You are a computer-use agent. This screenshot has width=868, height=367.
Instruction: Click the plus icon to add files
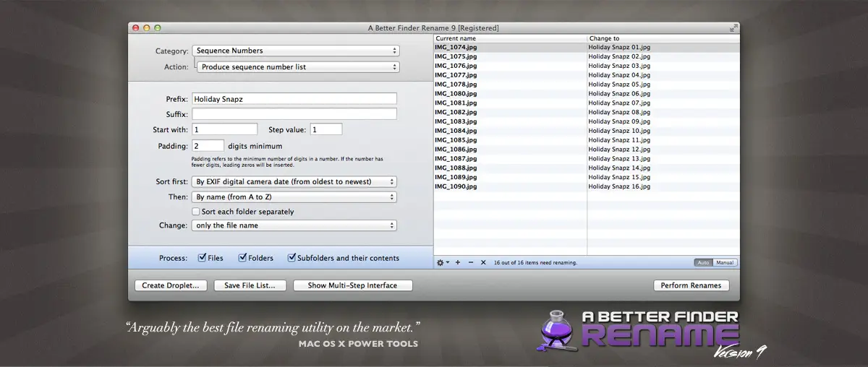(458, 262)
